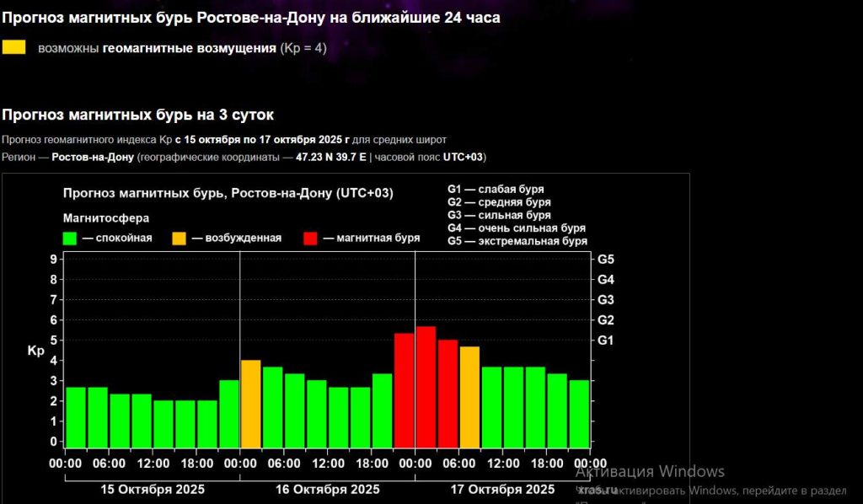Click the 'G1 — слабая буря' legend entry
Viewport: 863px width, 504px height.
click(x=496, y=189)
